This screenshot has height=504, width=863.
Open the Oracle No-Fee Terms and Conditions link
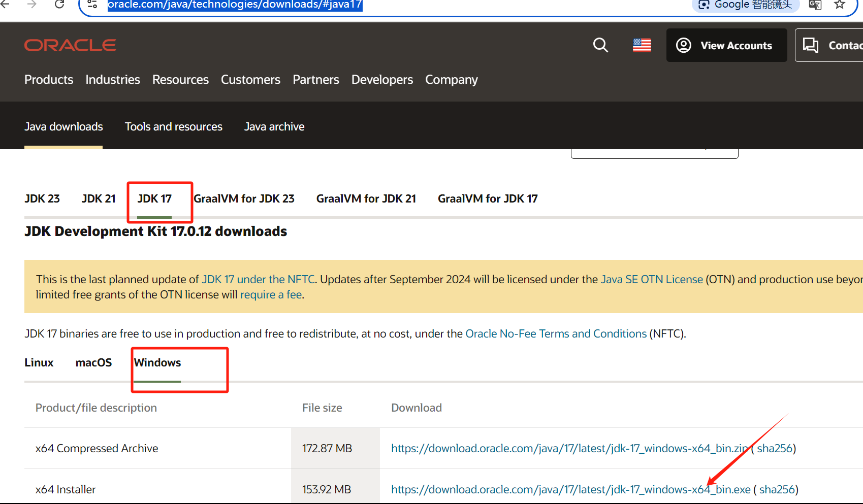[556, 333]
